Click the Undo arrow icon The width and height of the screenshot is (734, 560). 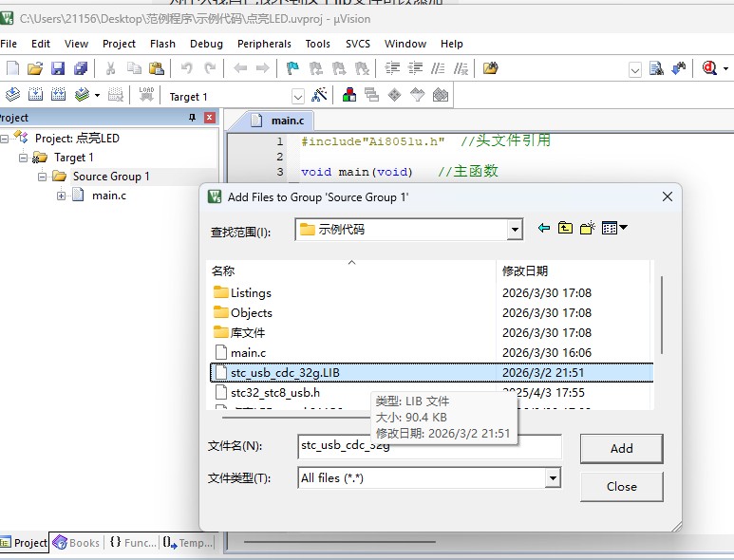[x=187, y=68]
